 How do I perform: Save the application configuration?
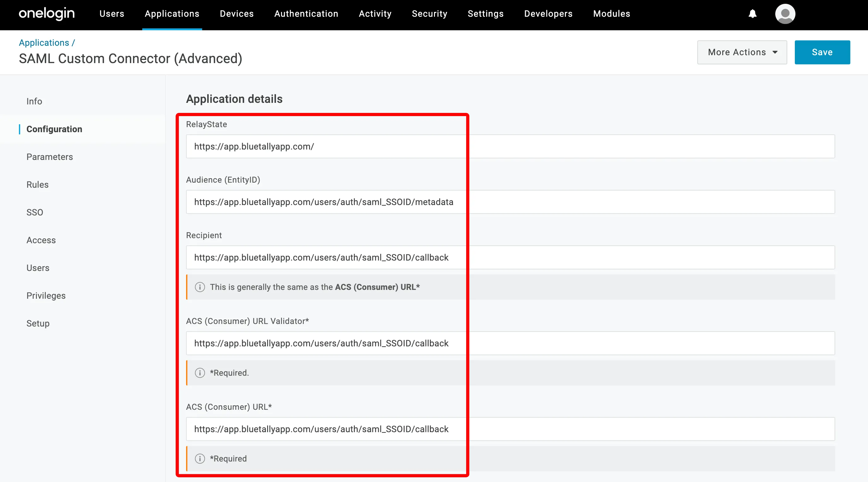pyautogui.click(x=822, y=52)
